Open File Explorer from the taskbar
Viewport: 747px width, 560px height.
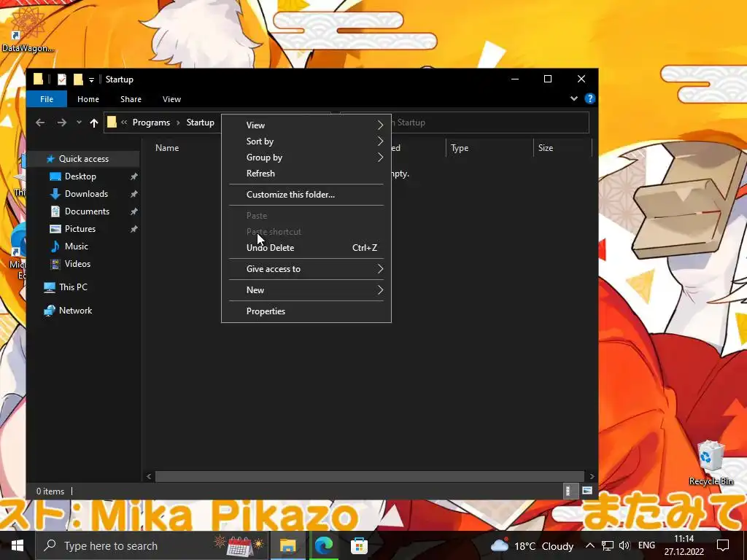[287, 545]
